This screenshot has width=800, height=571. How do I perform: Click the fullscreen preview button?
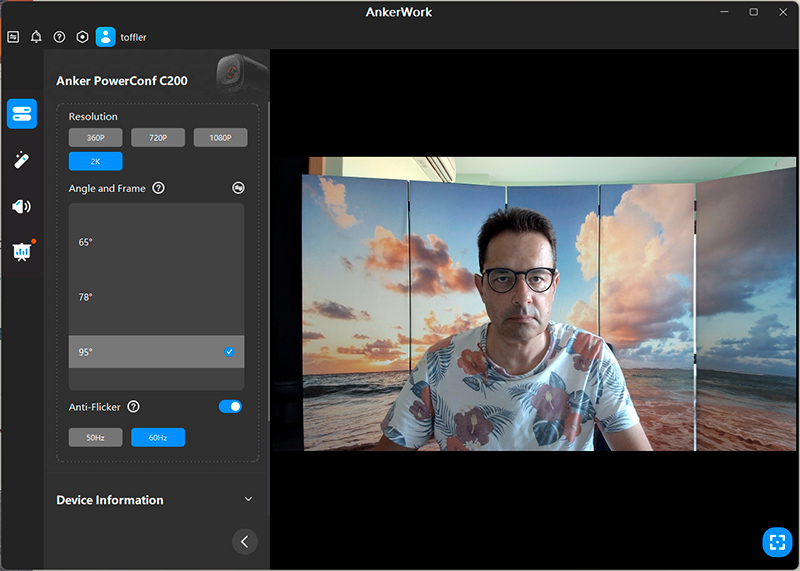coord(776,541)
